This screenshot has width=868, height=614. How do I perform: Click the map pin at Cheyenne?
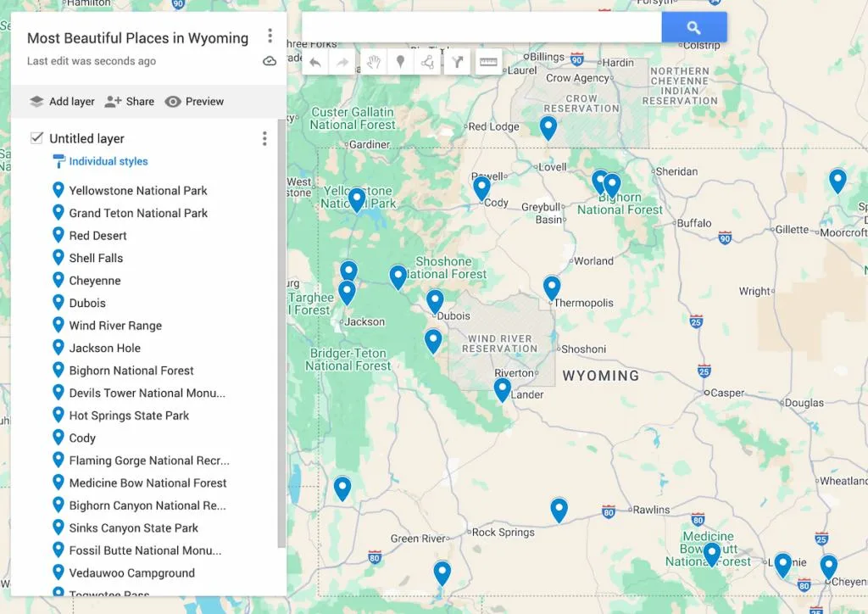pos(829,567)
